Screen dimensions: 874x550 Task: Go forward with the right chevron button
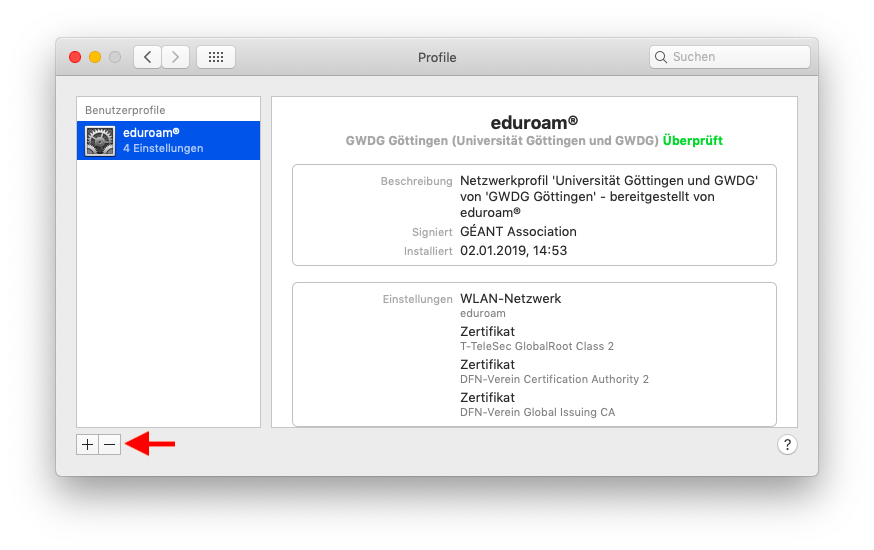coord(176,57)
